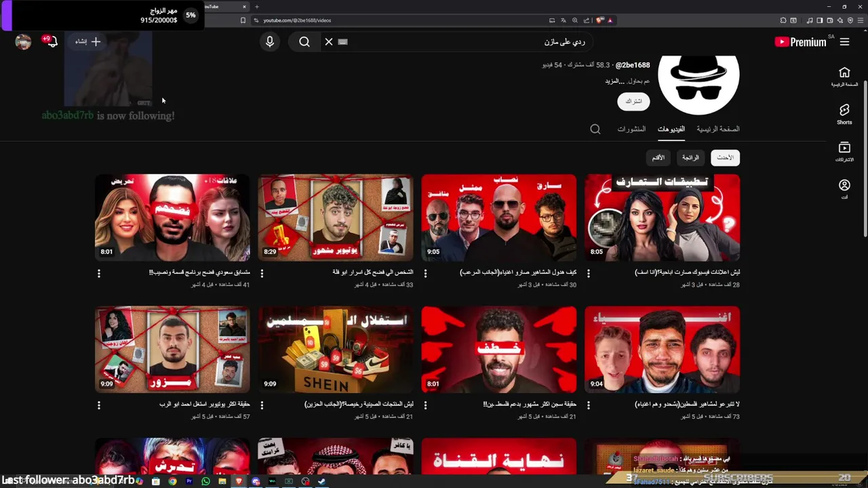The height and width of the screenshot is (488, 868).
Task: Bookmark this page in browser toolbar
Action: click(243, 20)
